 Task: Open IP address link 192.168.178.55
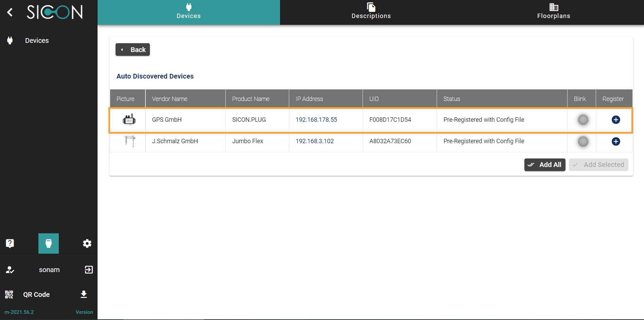coord(316,120)
